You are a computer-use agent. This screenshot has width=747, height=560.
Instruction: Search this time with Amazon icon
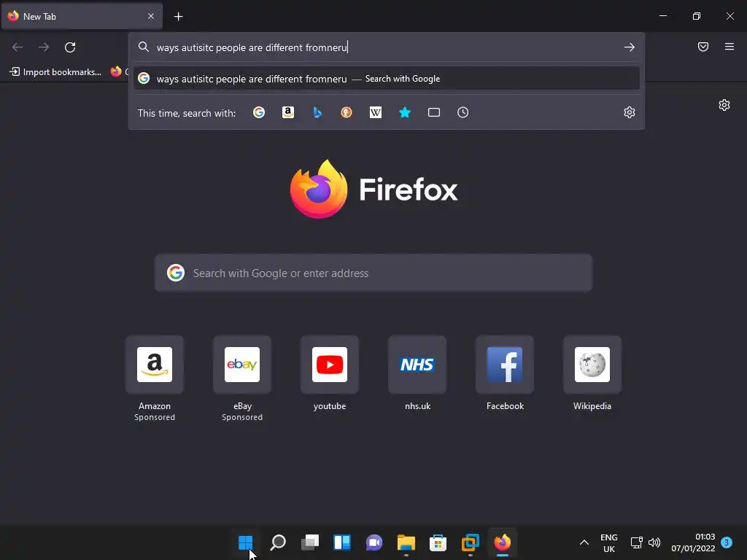point(287,112)
